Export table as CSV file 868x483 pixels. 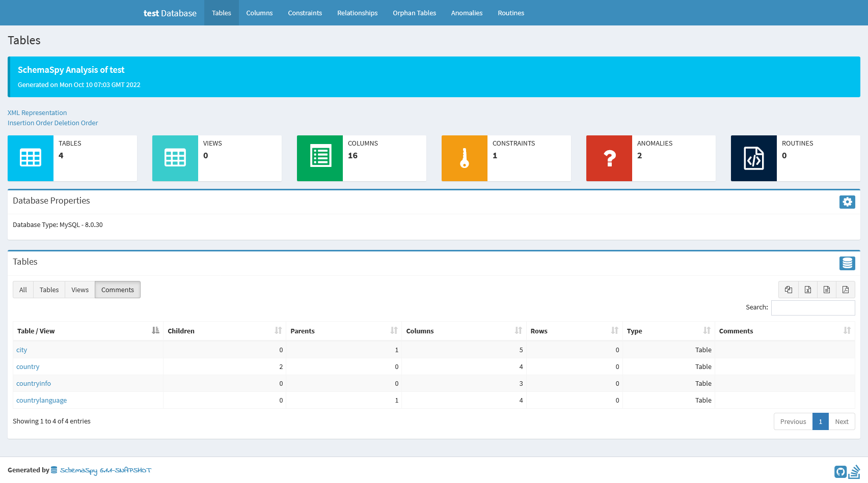point(826,290)
